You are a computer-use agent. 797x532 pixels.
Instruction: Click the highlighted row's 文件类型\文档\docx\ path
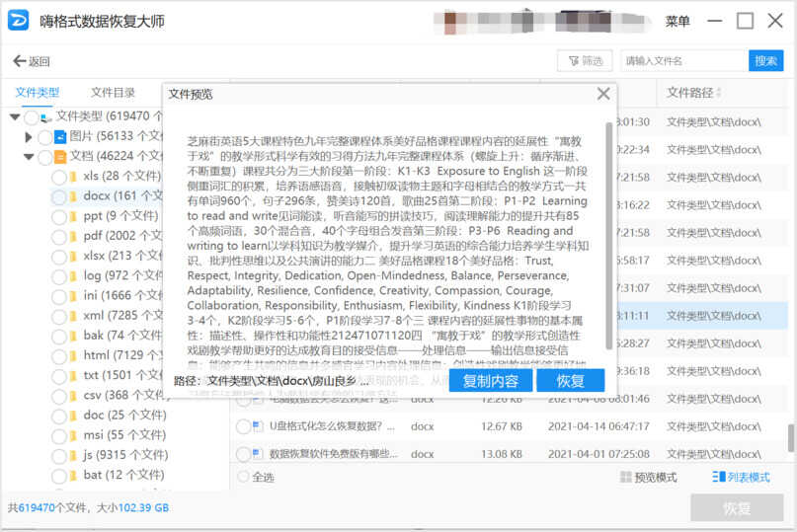(714, 316)
